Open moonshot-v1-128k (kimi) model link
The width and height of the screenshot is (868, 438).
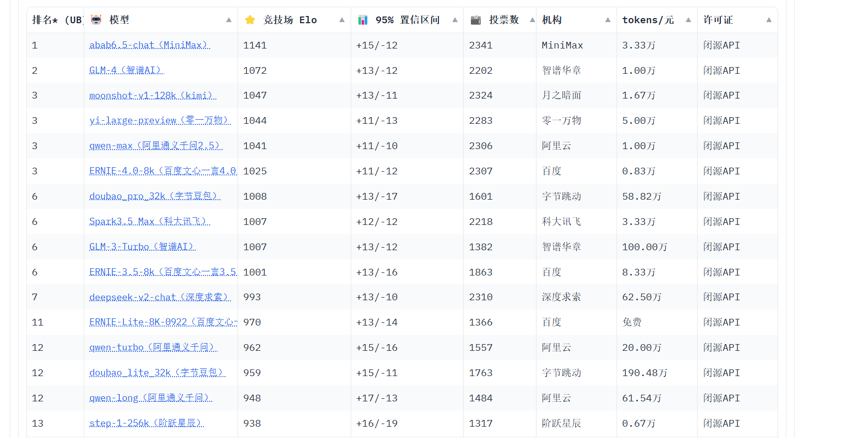pyautogui.click(x=153, y=95)
